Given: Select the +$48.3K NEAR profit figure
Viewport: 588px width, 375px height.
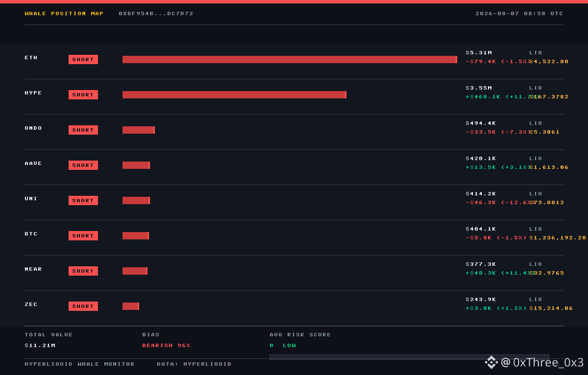Looking at the screenshot, I should coord(500,273).
